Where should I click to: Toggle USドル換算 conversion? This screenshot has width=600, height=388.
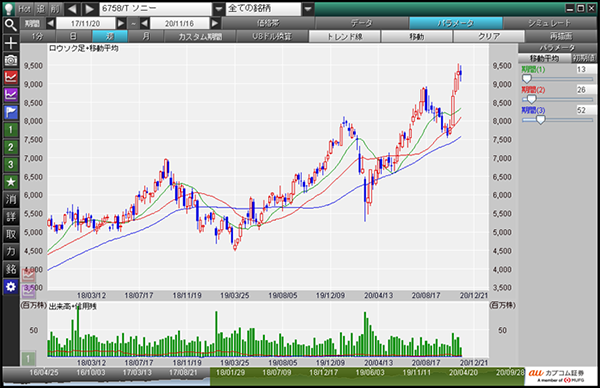(x=272, y=36)
